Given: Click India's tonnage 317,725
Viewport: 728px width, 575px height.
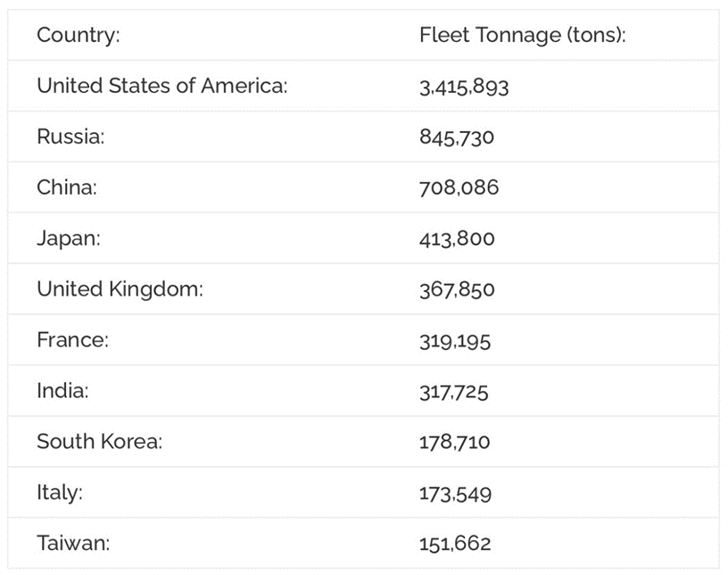Looking at the screenshot, I should 454,391.
